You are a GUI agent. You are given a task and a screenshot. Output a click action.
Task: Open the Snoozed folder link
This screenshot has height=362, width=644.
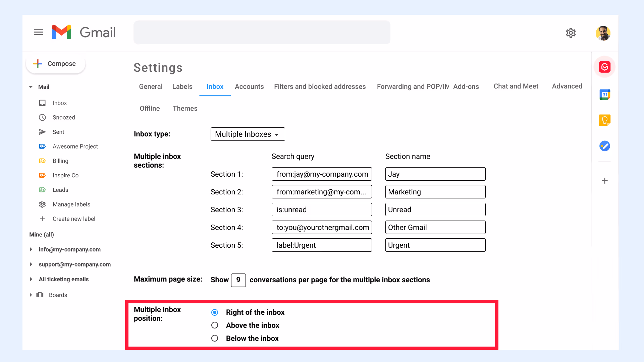point(64,117)
